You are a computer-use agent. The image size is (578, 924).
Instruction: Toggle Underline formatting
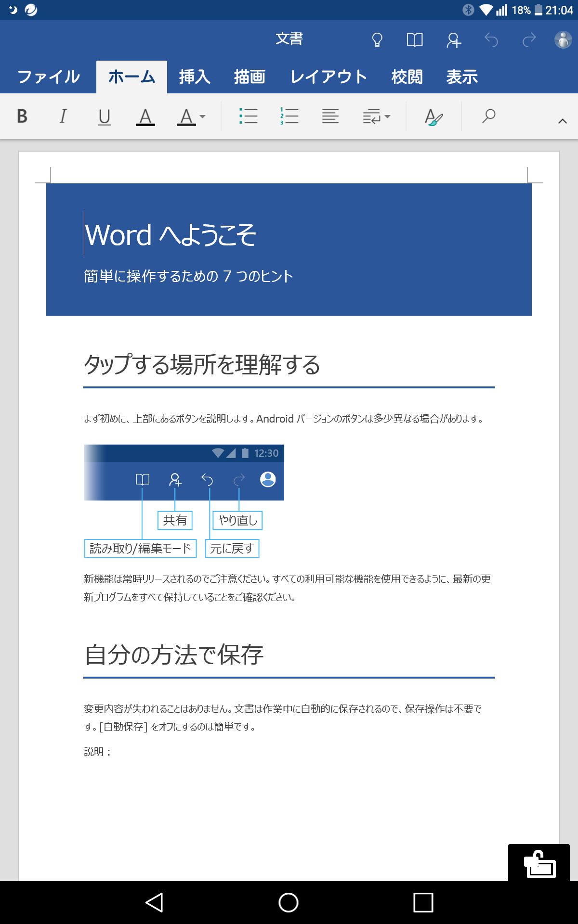click(105, 116)
